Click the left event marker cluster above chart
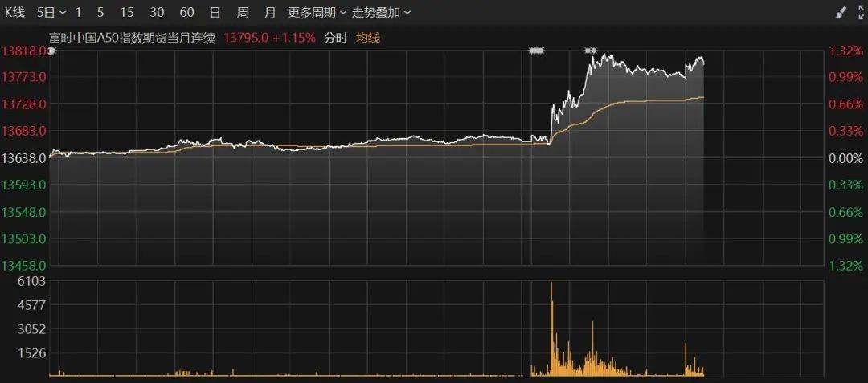 (536, 51)
